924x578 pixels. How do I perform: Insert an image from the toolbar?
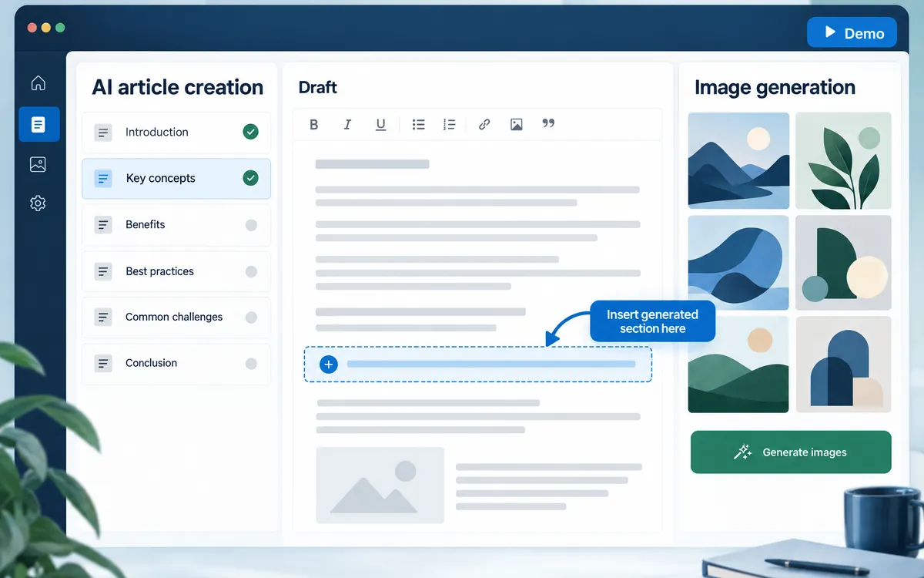click(x=517, y=124)
